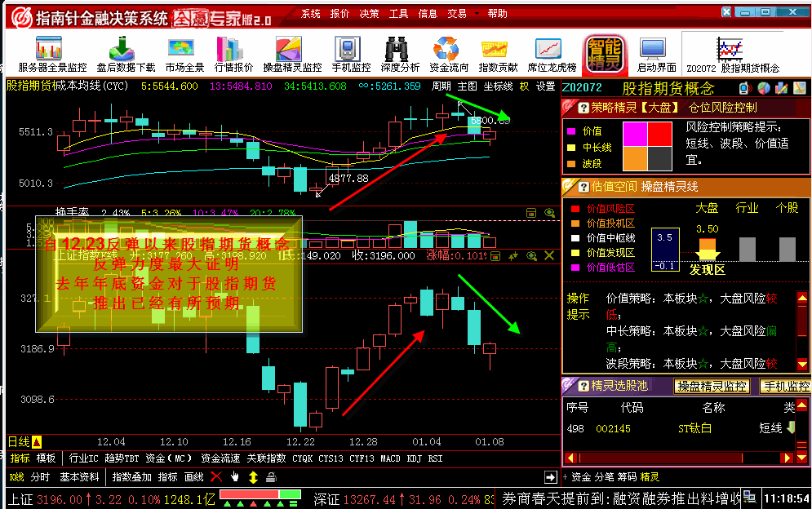
Task: Click the phone alert icon beside 股指期货概念
Action: coord(745,89)
